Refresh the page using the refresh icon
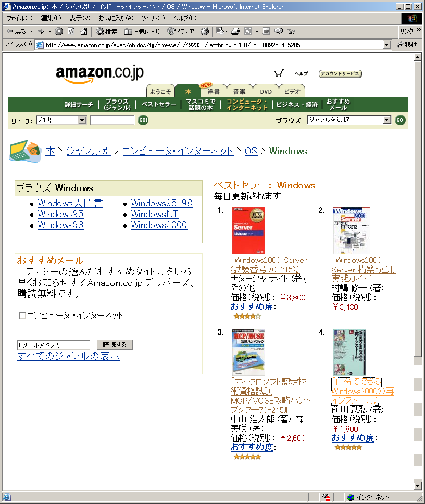This screenshot has width=425, height=504. (x=71, y=31)
